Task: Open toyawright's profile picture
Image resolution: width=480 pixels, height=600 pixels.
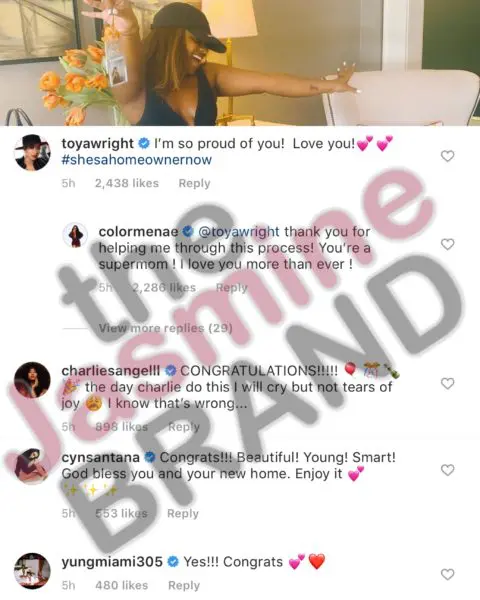Action: pos(33,152)
